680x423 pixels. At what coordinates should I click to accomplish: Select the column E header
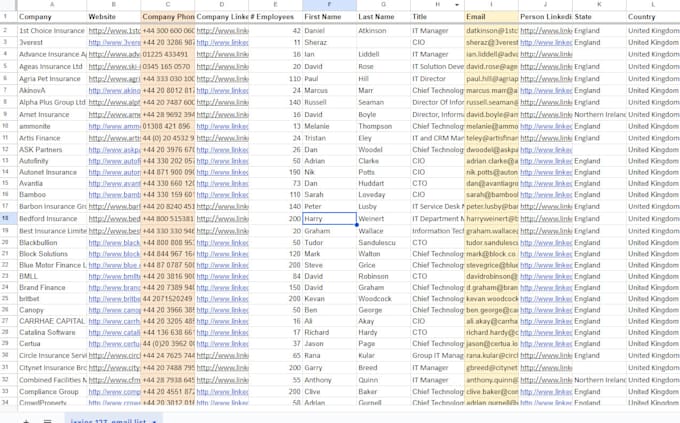pos(275,5)
